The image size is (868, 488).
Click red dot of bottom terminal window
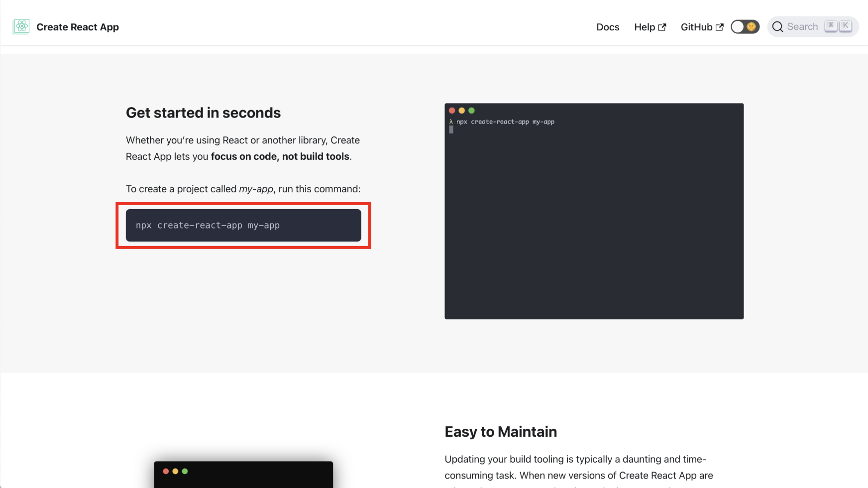click(x=166, y=471)
